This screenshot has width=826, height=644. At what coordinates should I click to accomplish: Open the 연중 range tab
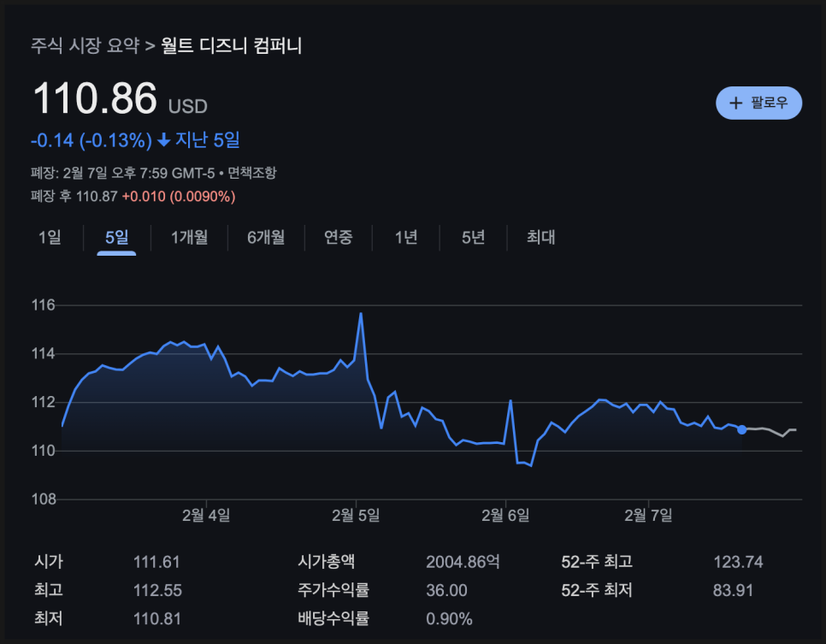339,237
